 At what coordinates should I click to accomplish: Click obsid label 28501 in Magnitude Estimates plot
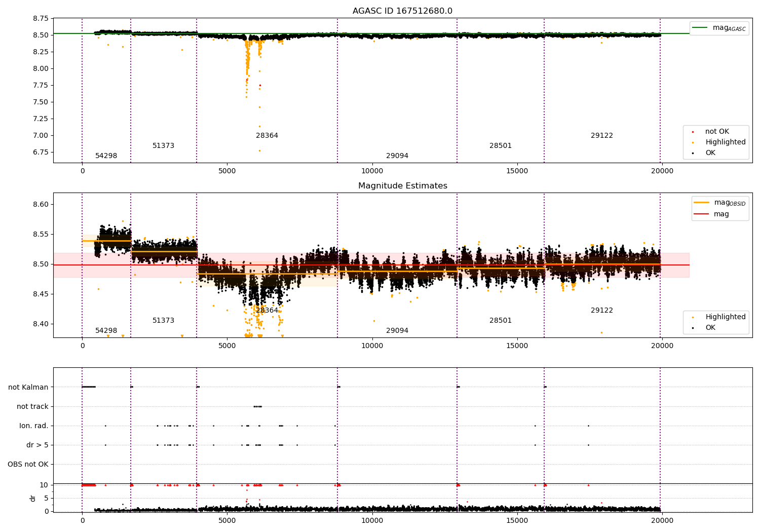tap(500, 321)
